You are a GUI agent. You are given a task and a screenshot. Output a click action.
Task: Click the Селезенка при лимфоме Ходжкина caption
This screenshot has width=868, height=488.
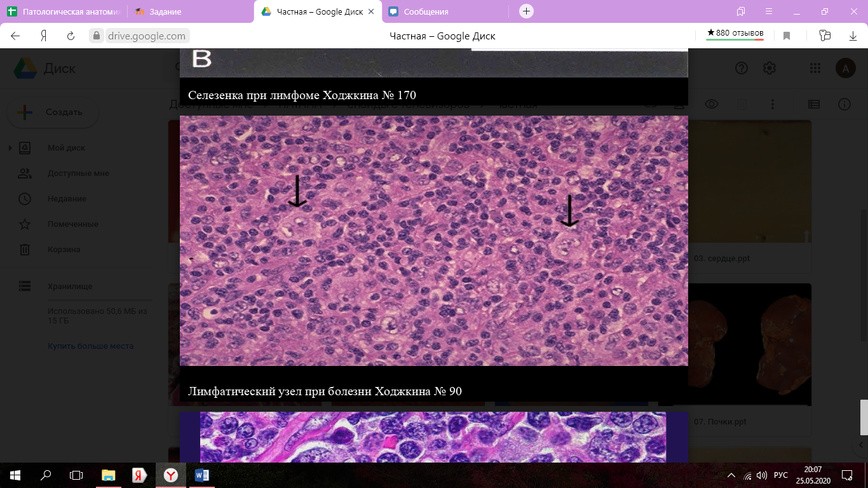(x=302, y=96)
